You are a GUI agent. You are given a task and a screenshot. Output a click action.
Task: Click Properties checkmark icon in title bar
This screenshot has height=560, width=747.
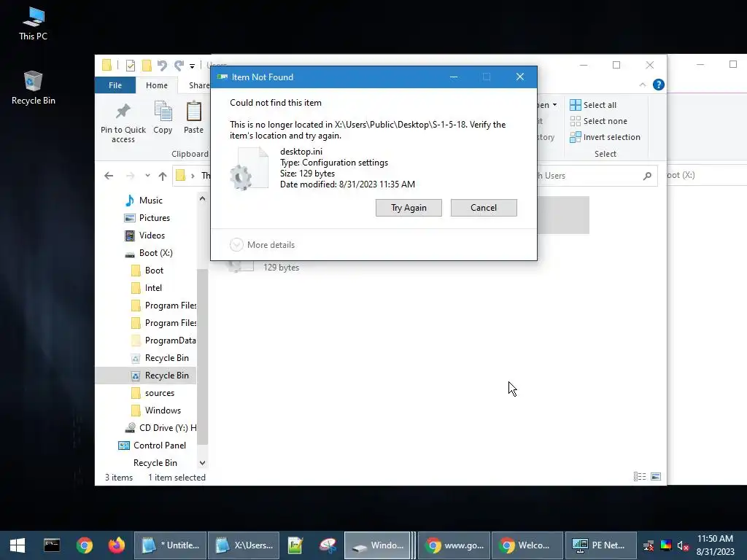click(x=130, y=65)
